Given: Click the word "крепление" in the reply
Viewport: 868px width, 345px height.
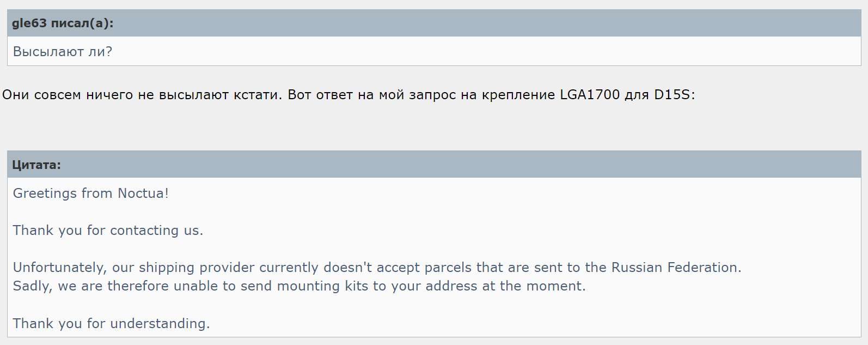Looking at the screenshot, I should click(x=518, y=95).
